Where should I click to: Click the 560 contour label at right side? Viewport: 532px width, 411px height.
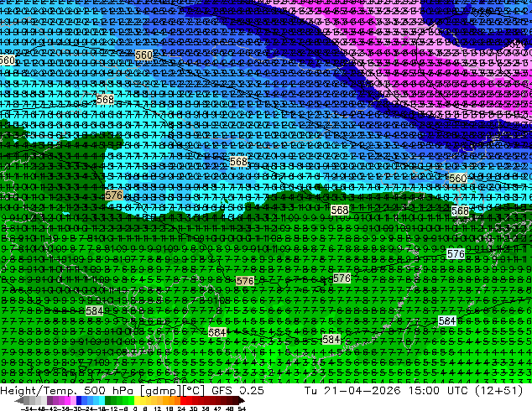(457, 178)
